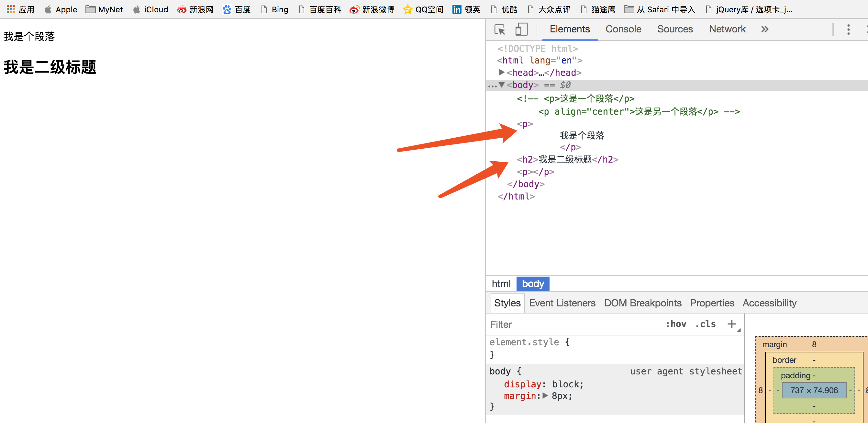Activate the inspect element picker icon

[x=499, y=29]
